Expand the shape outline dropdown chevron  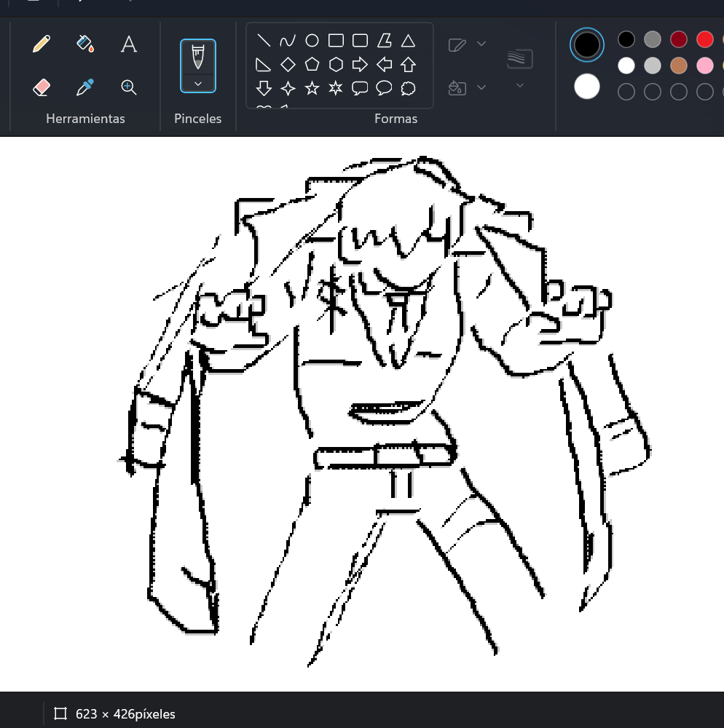pyautogui.click(x=481, y=44)
